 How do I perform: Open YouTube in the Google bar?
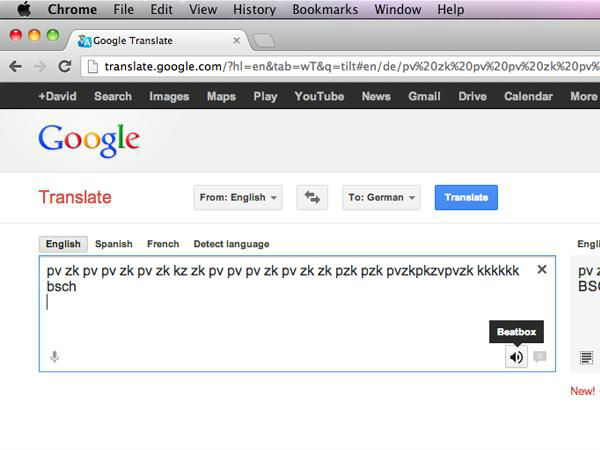coord(319,96)
